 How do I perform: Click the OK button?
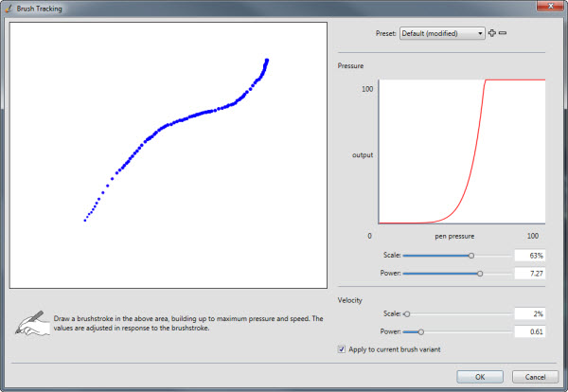pos(480,377)
